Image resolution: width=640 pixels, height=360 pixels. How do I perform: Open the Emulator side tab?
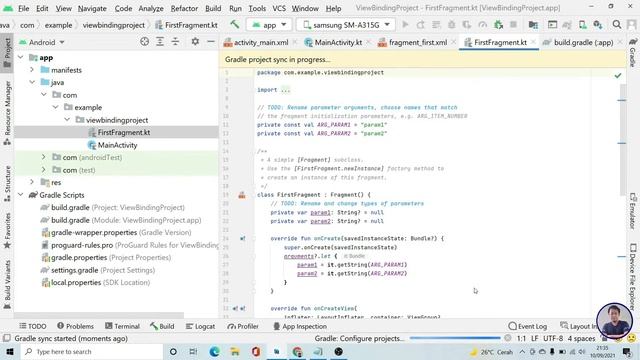coord(633,211)
